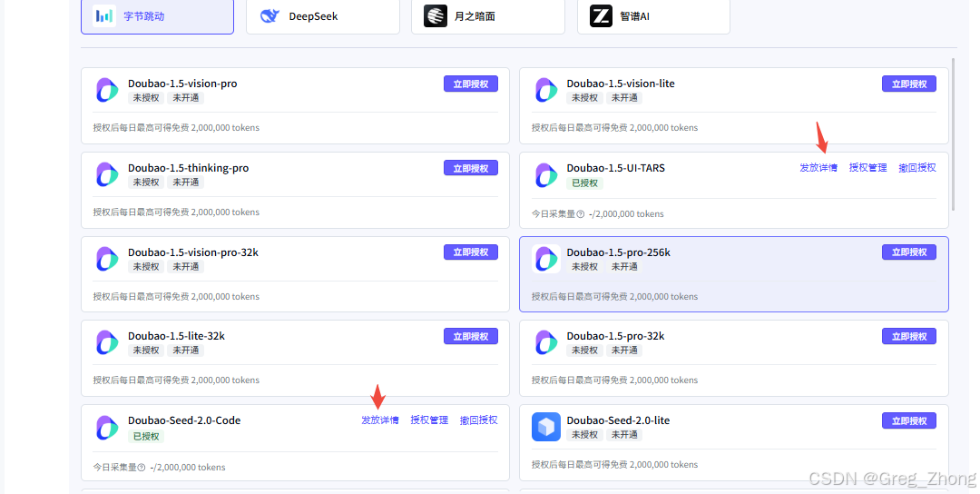Switch to the 智谱AI provider tab
Viewport: 980px width, 494px height.
[x=653, y=16]
